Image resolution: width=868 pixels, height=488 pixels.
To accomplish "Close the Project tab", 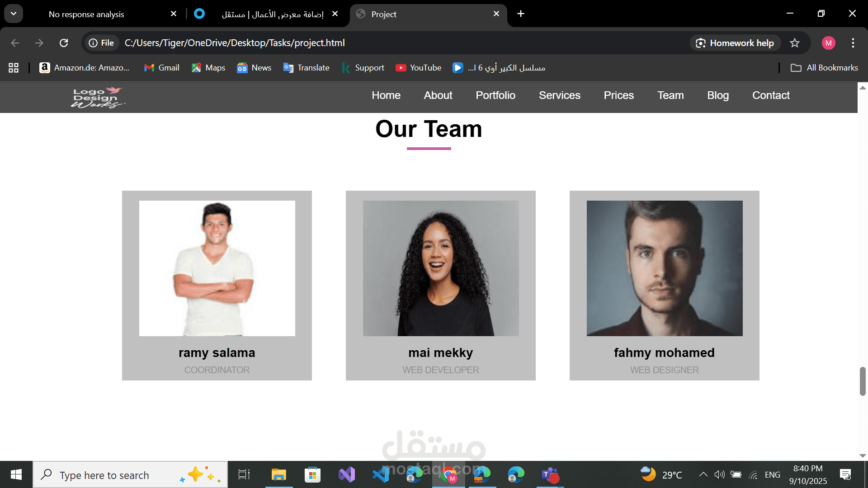I will click(x=496, y=14).
